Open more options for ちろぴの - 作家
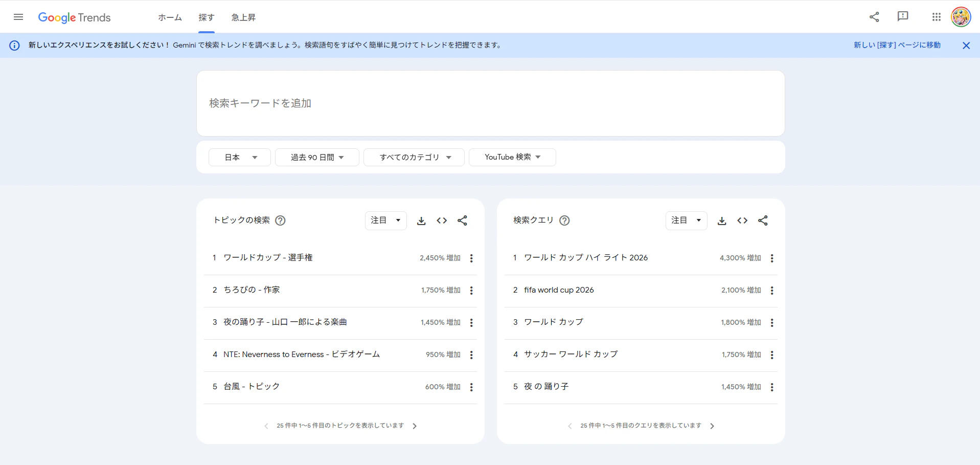Screen dimensions: 980x465 pyautogui.click(x=471, y=291)
